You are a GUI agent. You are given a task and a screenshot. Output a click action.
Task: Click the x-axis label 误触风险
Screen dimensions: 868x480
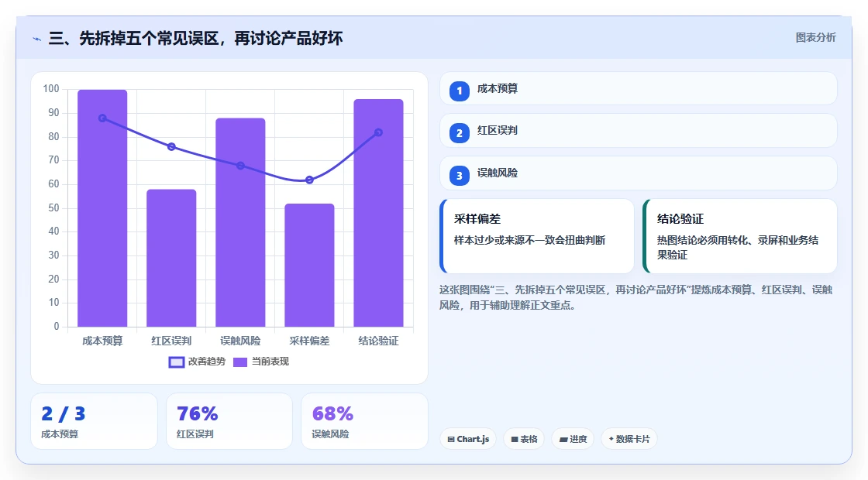(240, 341)
